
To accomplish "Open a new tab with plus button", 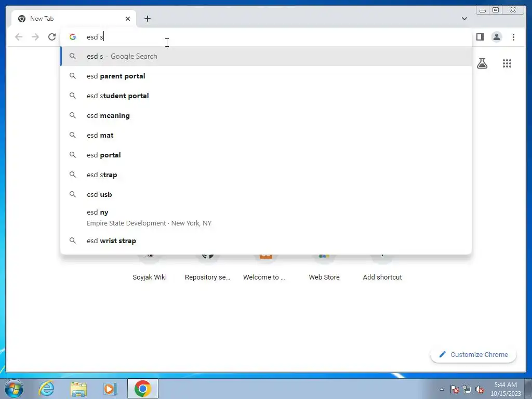I will tap(147, 19).
